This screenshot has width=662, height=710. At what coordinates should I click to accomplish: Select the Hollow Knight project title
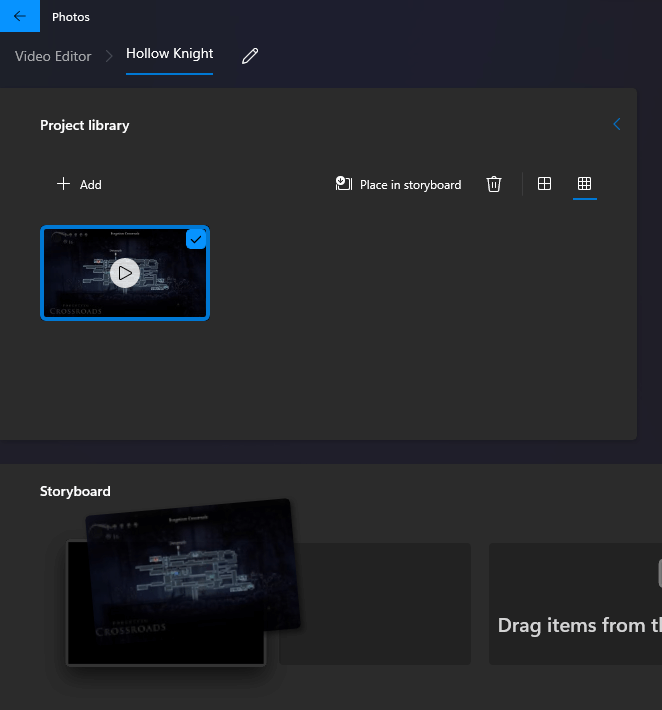pos(170,54)
